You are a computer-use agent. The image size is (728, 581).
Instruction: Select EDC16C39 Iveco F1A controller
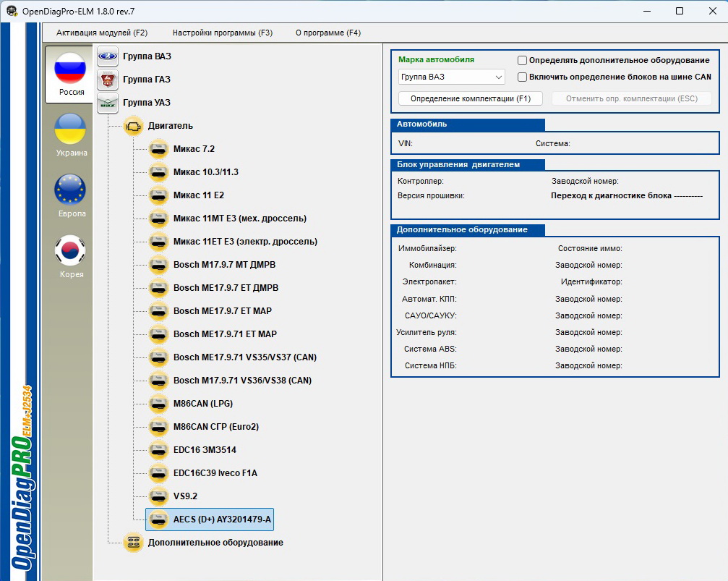215,473
